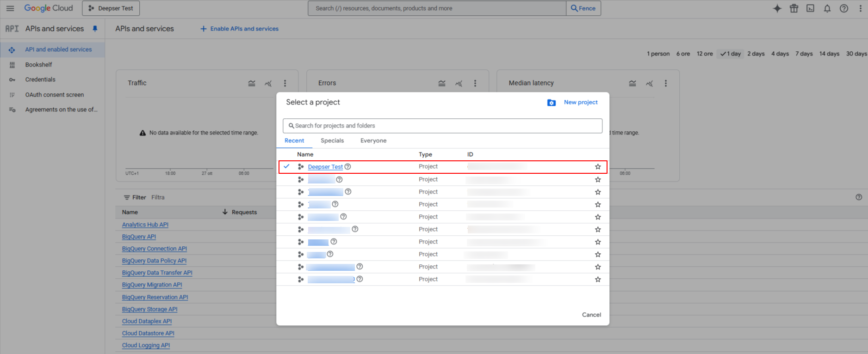
Task: Click the gift box icon
Action: point(794,8)
